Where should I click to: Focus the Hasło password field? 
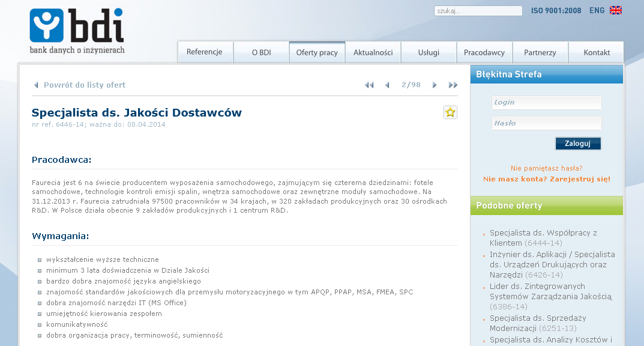click(547, 123)
